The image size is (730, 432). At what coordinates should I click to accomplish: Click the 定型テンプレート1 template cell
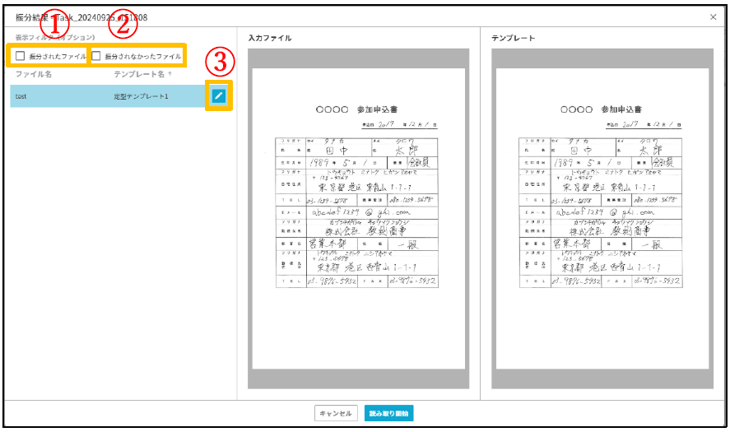click(x=141, y=96)
